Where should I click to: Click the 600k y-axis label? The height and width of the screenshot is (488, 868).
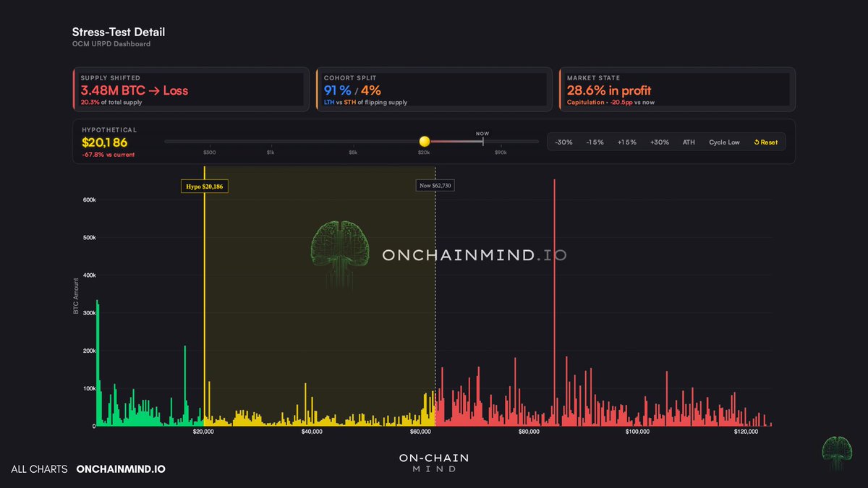[88, 200]
